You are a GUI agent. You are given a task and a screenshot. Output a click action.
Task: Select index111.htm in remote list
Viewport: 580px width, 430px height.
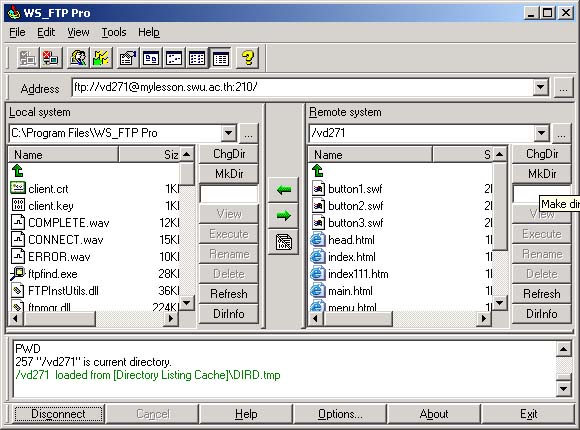(358, 274)
